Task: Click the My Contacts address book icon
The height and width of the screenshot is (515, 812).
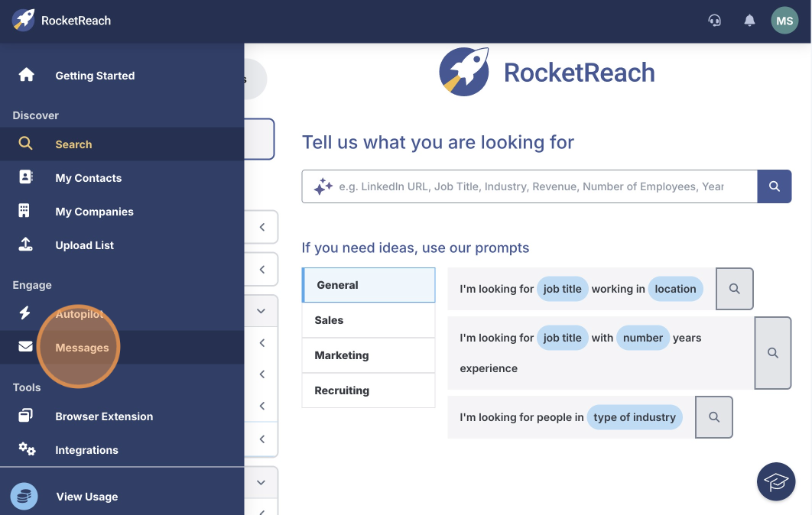Action: tap(25, 177)
